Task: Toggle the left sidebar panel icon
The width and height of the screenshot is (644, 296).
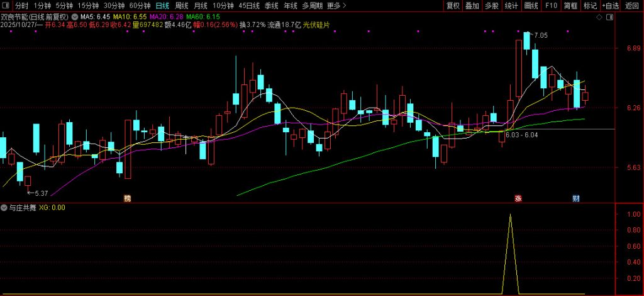Action: click(x=6, y=6)
